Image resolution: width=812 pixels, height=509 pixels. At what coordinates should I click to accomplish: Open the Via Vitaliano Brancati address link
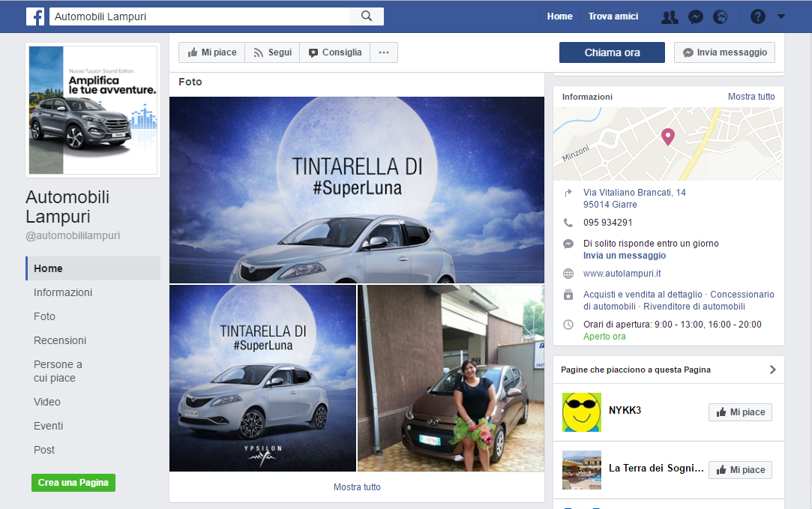click(634, 199)
